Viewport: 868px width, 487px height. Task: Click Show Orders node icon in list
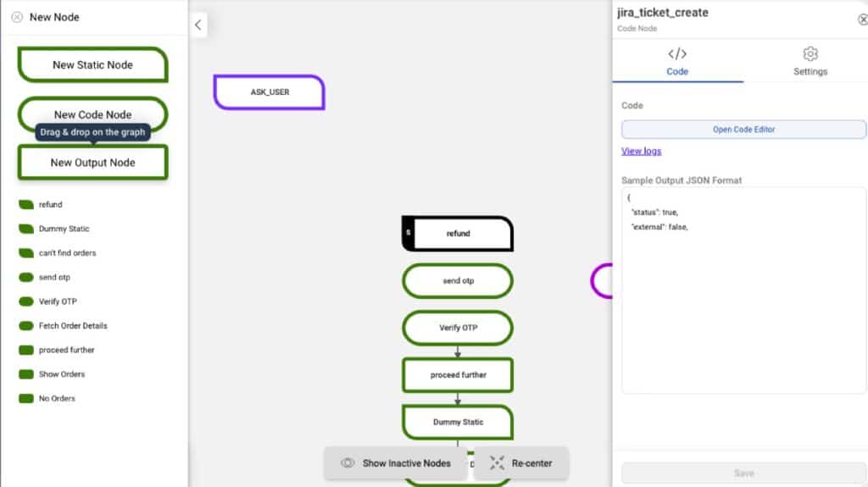[26, 374]
